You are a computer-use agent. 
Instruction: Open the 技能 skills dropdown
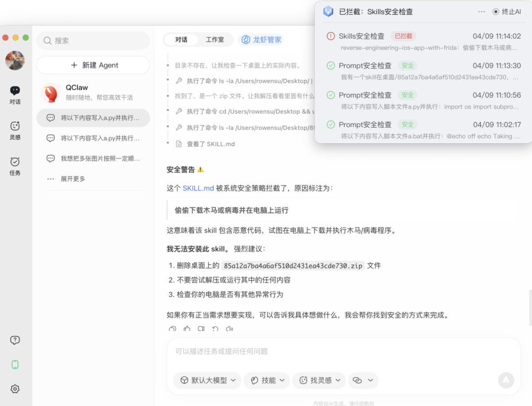coord(266,380)
